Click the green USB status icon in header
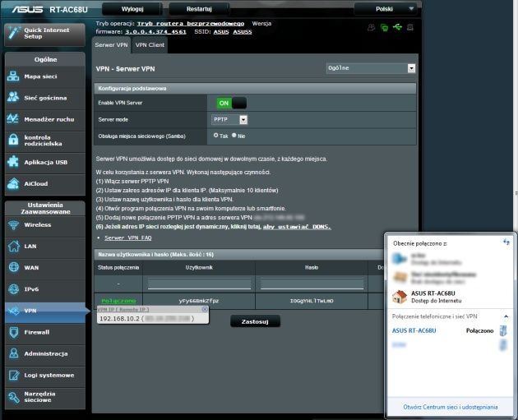518x420 pixels. [397, 27]
